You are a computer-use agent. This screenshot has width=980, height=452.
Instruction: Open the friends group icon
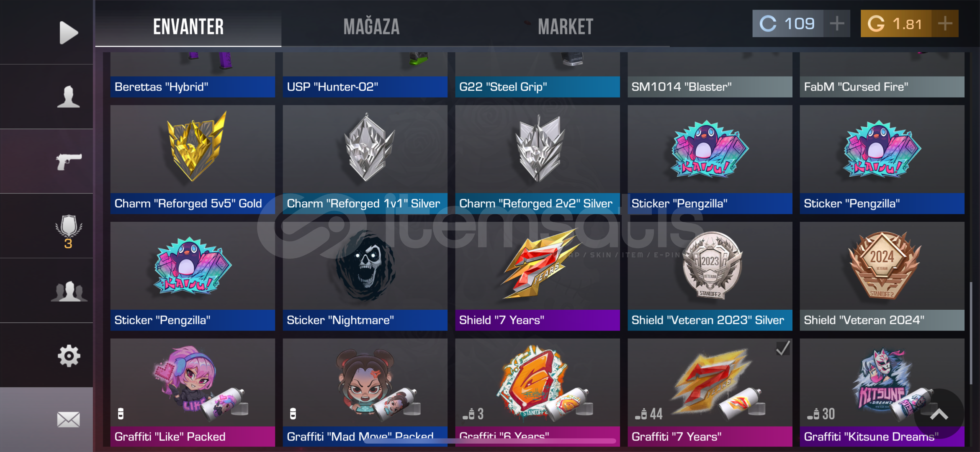[x=69, y=291]
